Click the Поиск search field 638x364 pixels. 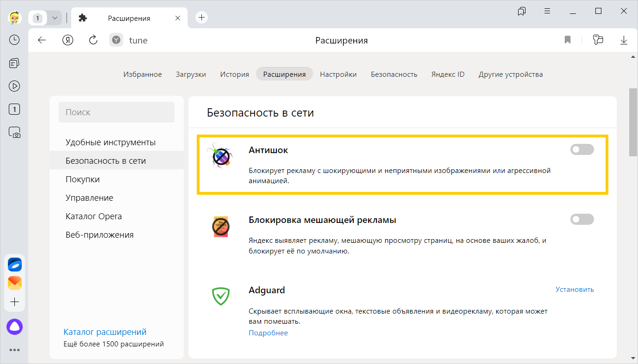pyautogui.click(x=117, y=112)
